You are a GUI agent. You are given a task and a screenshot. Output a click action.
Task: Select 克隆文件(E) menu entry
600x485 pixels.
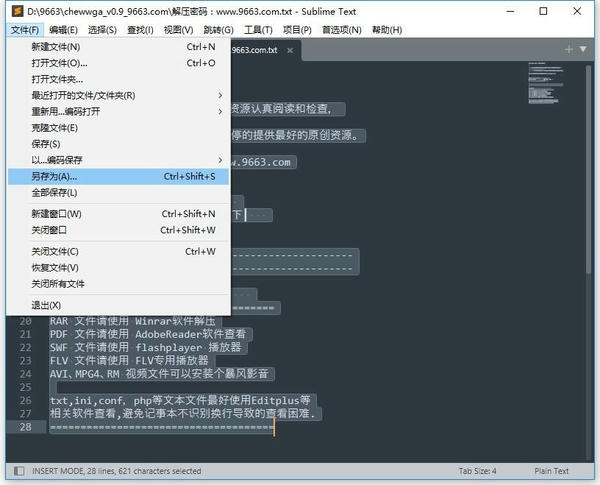pyautogui.click(x=118, y=128)
